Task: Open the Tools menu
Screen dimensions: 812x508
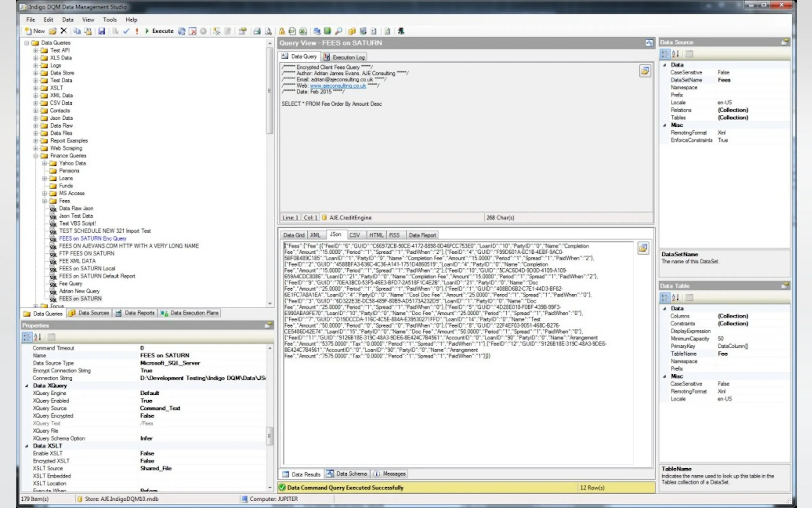Action: point(109,20)
